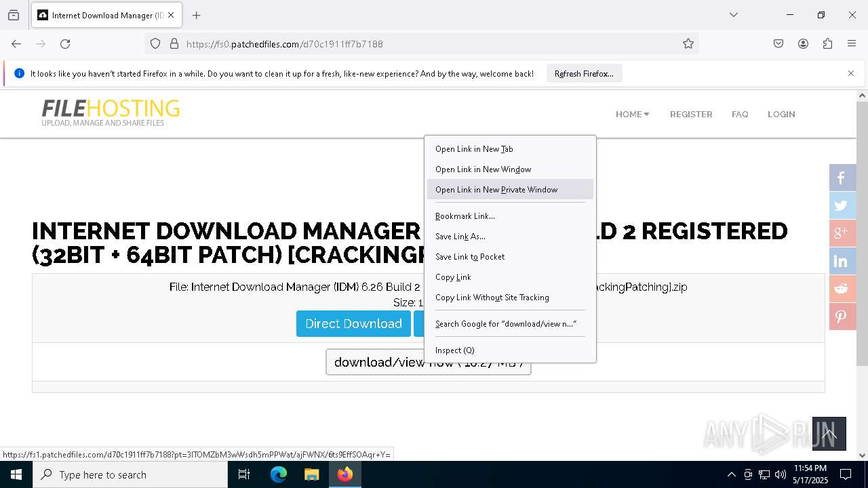The width and height of the screenshot is (868, 488).
Task: Open Task View on taskbar
Action: point(244,474)
